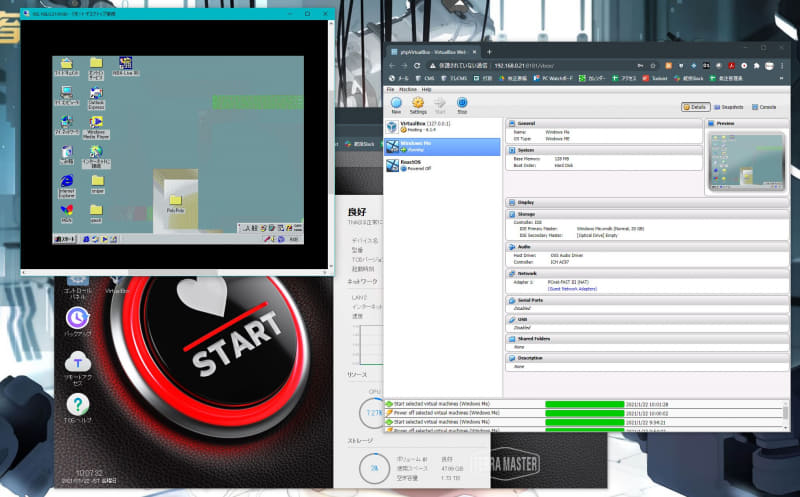Collapse the Description section header
Image resolution: width=800 pixels, height=497 pixels.
pos(647,358)
